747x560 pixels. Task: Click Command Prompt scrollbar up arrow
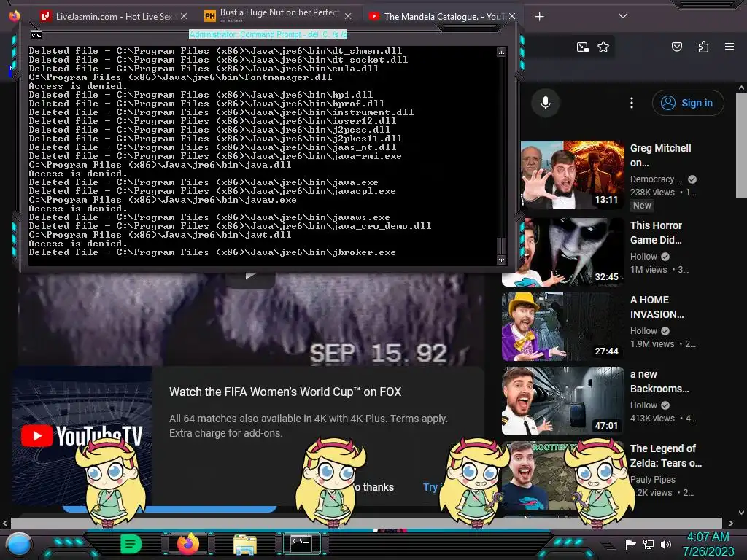point(501,52)
